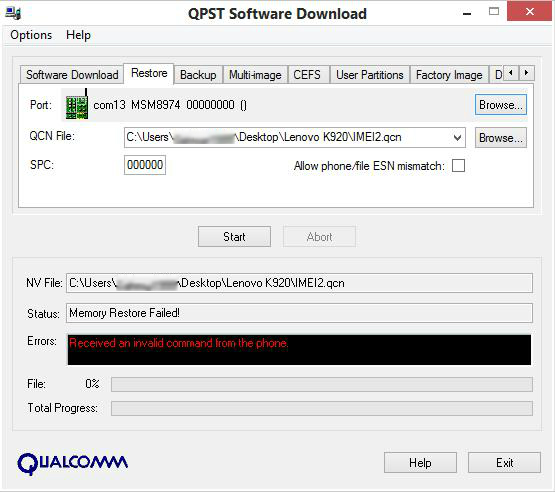Image resolution: width=555 pixels, height=492 pixels.
Task: Switch to the Factory Image tab
Action: tap(449, 75)
